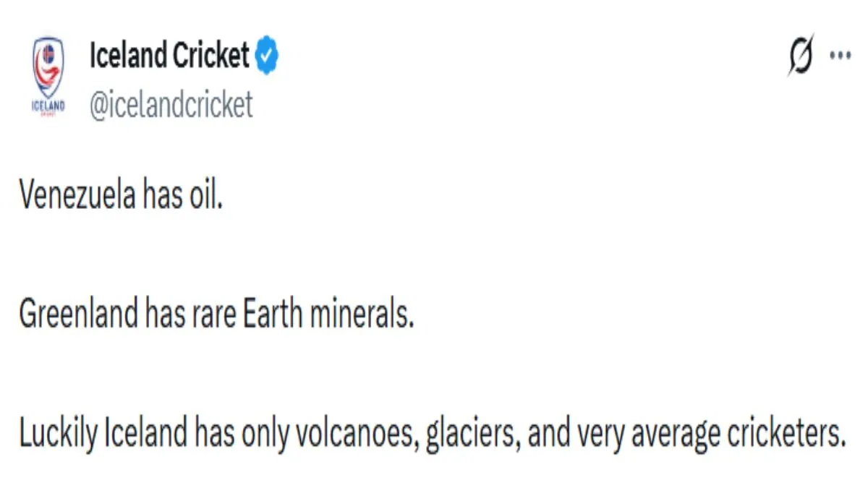Viewport: 868px width, 488px height.
Task: Click the blue verified checkmark badge
Action: 267,56
